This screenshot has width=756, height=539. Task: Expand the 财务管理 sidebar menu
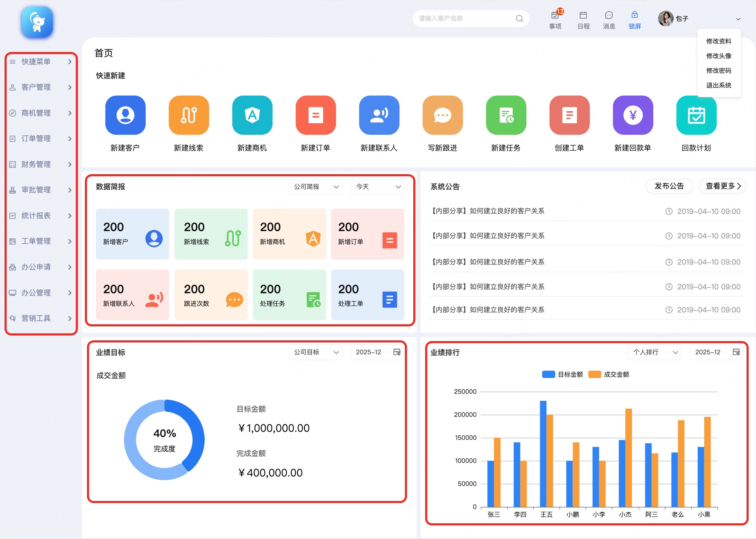tap(41, 164)
